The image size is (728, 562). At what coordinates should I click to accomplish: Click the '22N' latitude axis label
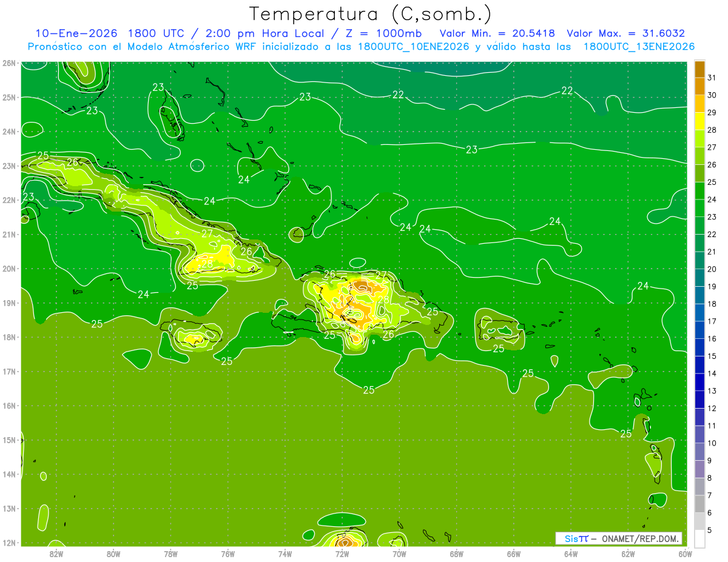8,200
